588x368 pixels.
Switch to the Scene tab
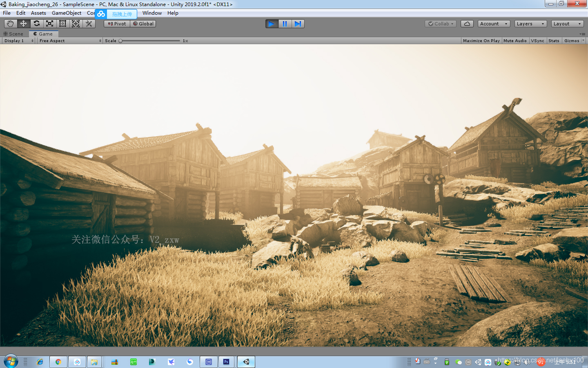pos(13,34)
